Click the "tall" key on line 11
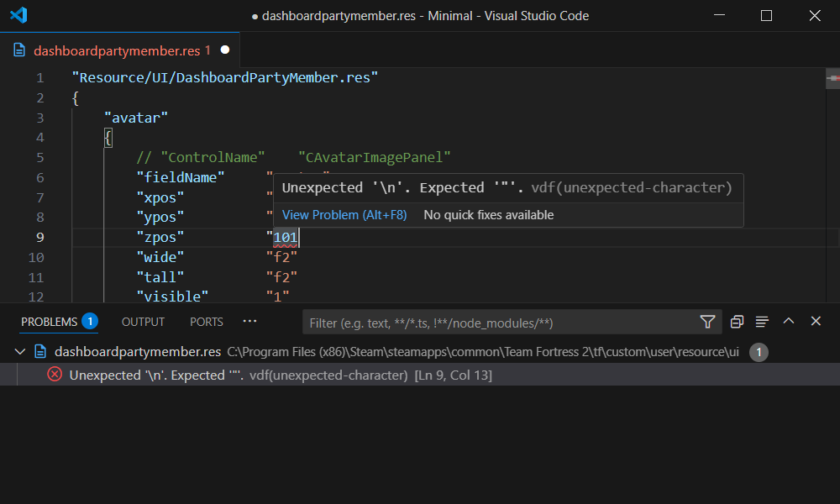The width and height of the screenshot is (840, 504). pyautogui.click(x=160, y=277)
